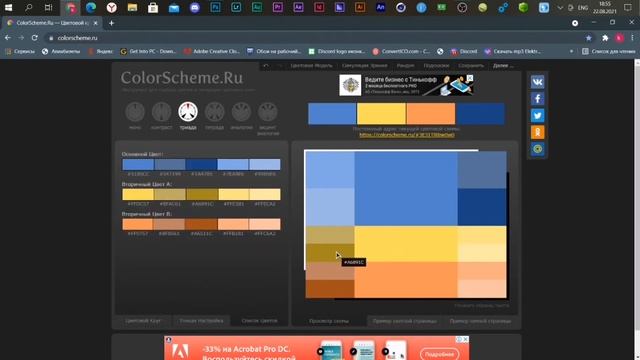
Task: Pick the dark brown-orange swatch under Вторичный Цвет B
Action: (201, 224)
